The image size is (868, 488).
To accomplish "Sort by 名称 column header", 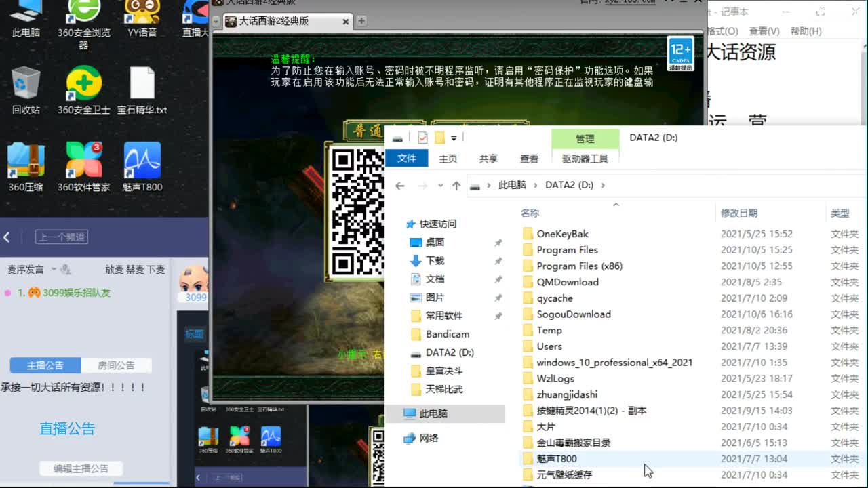I will [530, 213].
